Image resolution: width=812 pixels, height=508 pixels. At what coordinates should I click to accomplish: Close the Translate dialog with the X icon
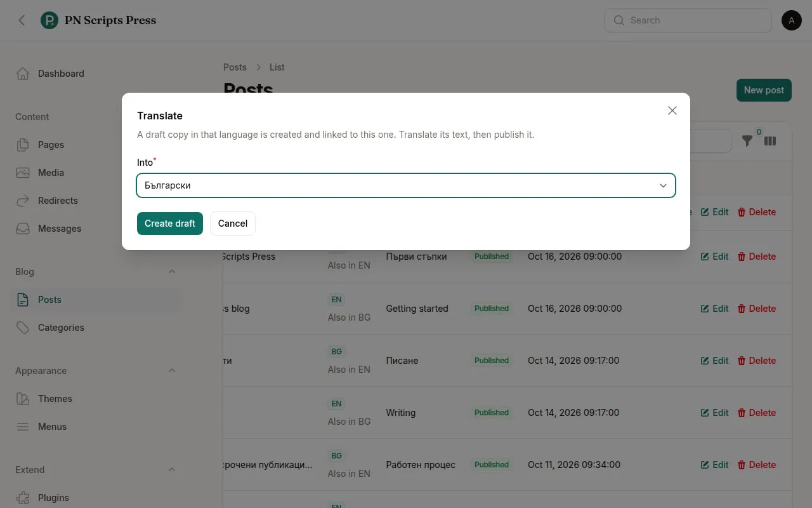[x=672, y=110]
